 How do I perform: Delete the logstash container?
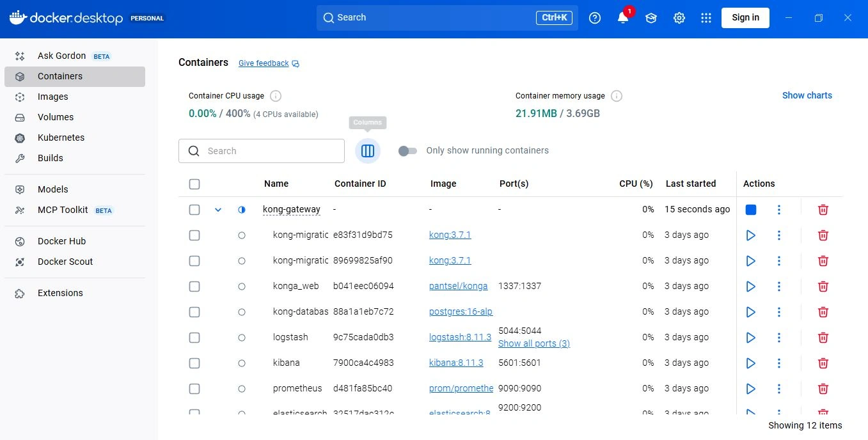point(823,338)
